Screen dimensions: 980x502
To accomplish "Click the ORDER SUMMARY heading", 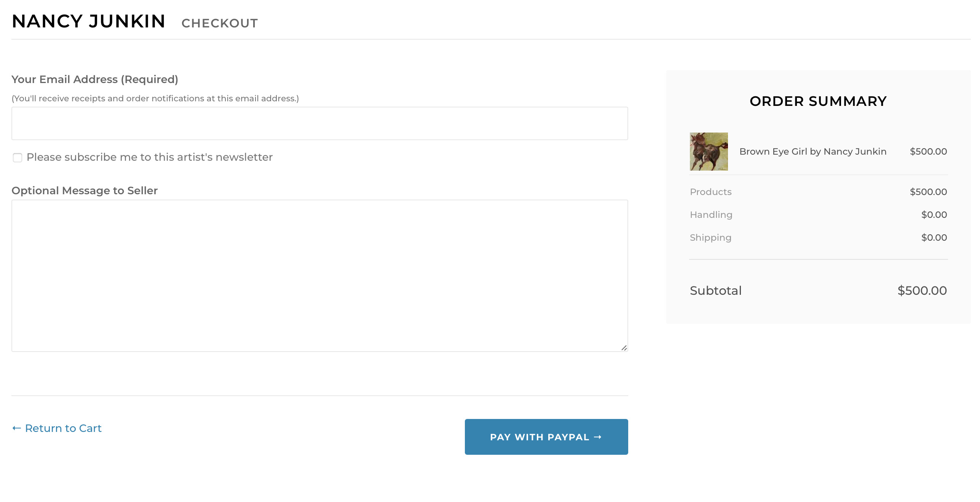I will [817, 101].
